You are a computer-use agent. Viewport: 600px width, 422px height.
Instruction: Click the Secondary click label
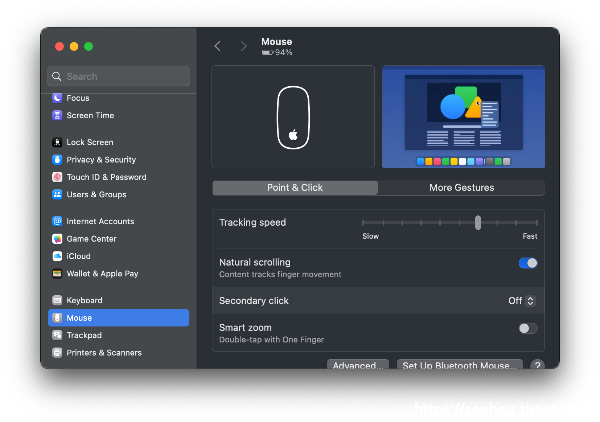(254, 301)
